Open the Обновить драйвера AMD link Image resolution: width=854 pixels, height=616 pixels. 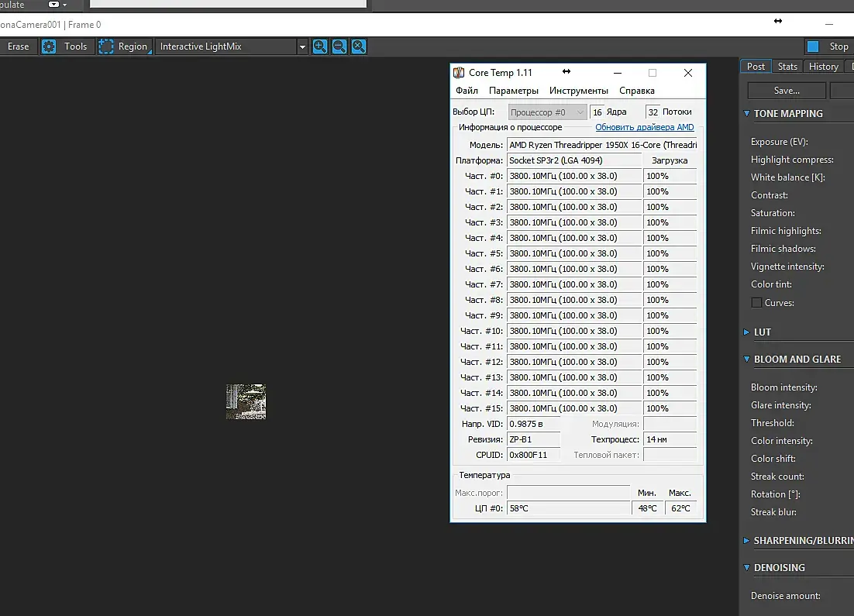click(x=644, y=127)
